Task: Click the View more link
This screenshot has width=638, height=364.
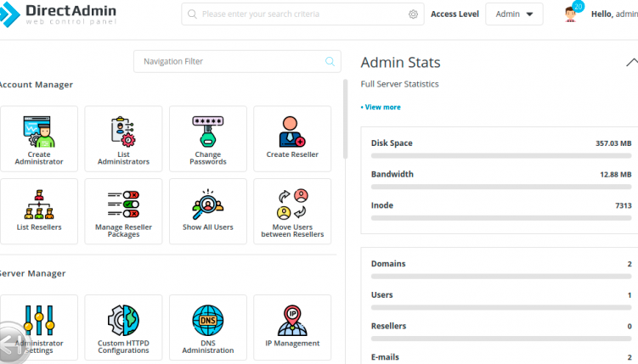Action: click(381, 107)
